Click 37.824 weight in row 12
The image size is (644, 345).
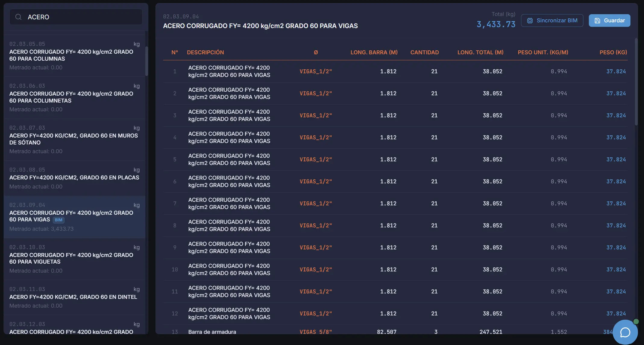pos(616,314)
